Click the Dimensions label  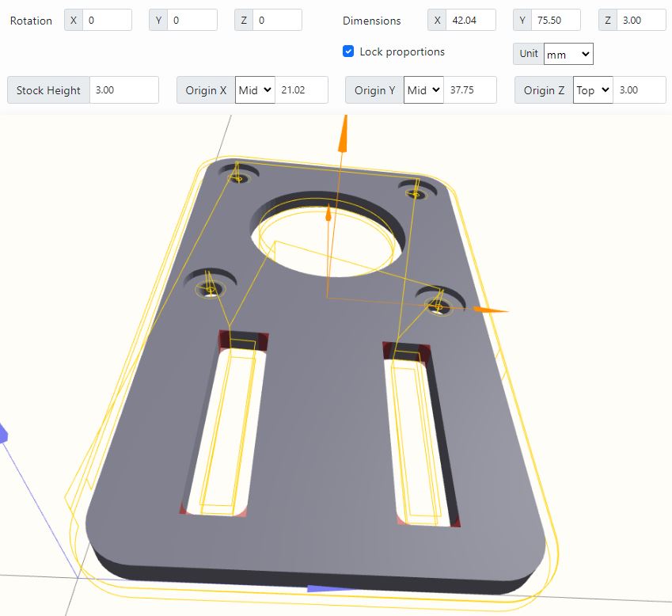[371, 21]
